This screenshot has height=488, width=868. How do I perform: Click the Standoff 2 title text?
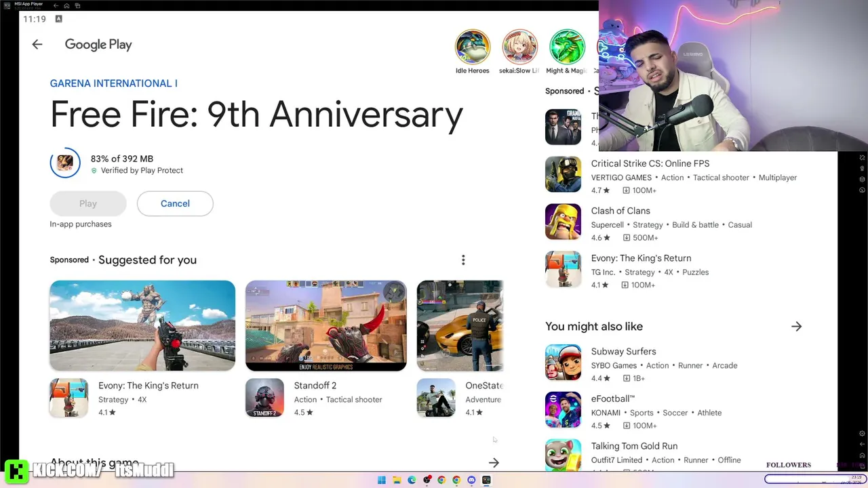pos(315,386)
